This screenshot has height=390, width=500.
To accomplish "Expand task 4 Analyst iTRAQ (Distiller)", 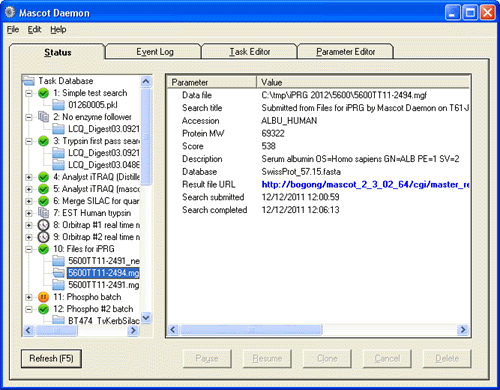I will tap(29, 177).
